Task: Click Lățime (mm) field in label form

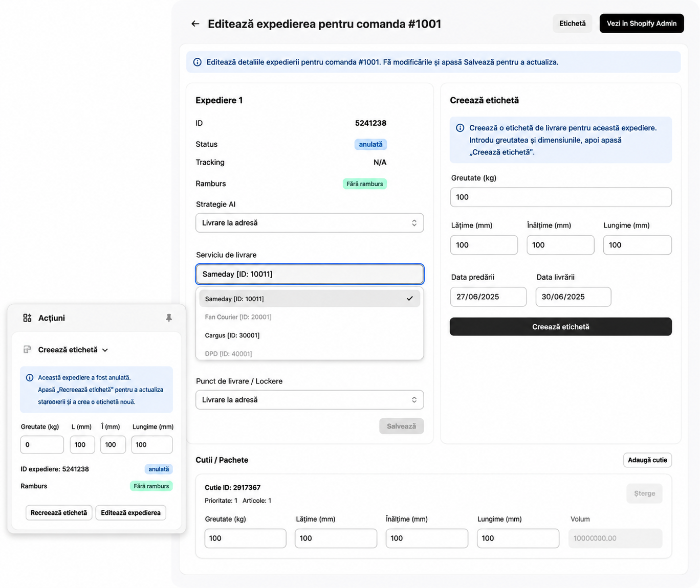Action: click(484, 245)
